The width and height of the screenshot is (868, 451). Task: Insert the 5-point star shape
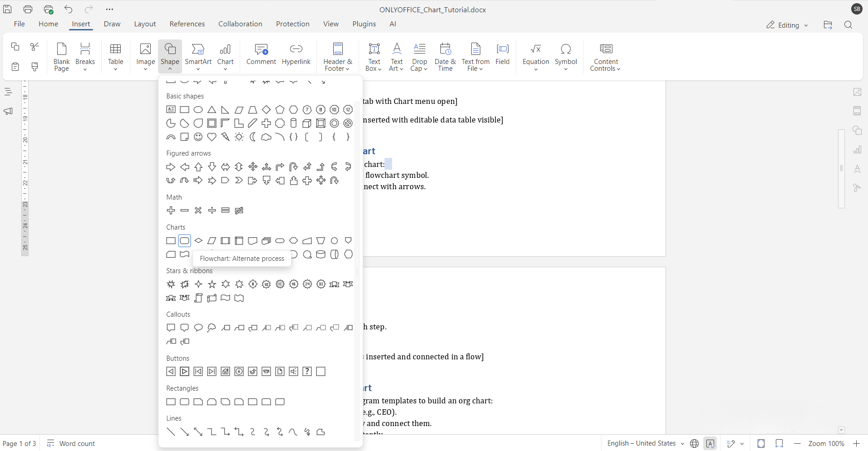click(x=212, y=284)
